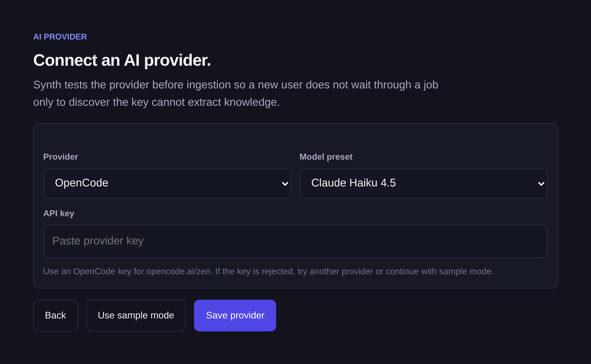Focus the Paste provider key input
The image size is (591, 364).
295,241
